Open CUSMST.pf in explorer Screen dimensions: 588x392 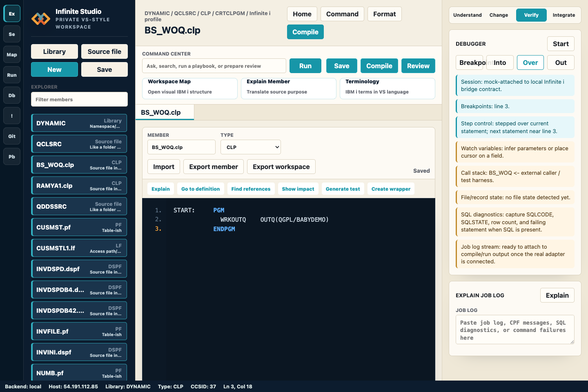tap(79, 227)
